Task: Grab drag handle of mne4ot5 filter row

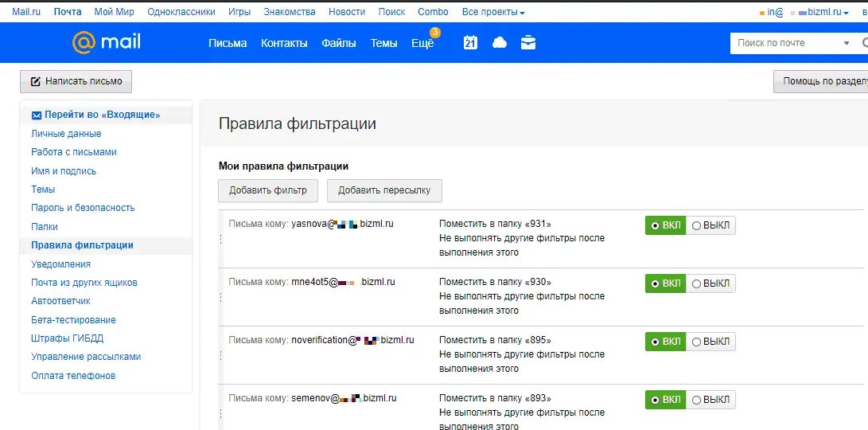Action: pyautogui.click(x=221, y=297)
